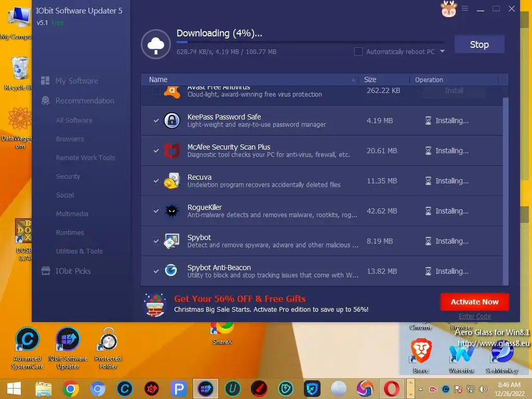The image size is (532, 399).
Task: Click the RogueKiller black bug icon
Action: pyautogui.click(x=171, y=211)
